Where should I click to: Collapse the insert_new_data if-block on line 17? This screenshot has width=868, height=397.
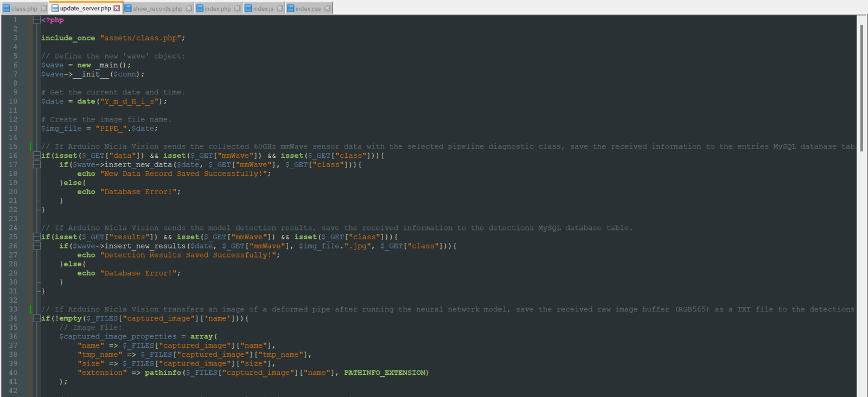click(36, 165)
